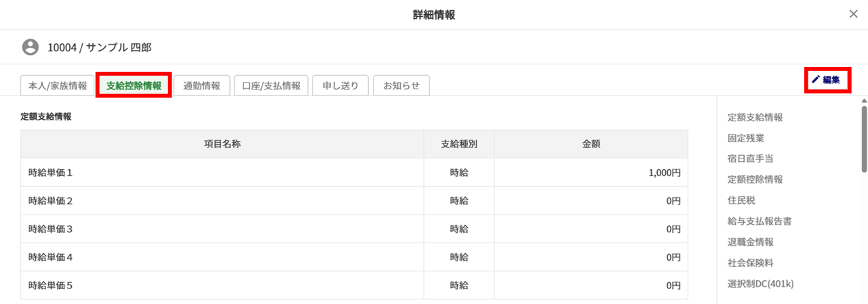Open the 本人/家族情報 tab
The height and width of the screenshot is (304, 868).
(x=58, y=86)
